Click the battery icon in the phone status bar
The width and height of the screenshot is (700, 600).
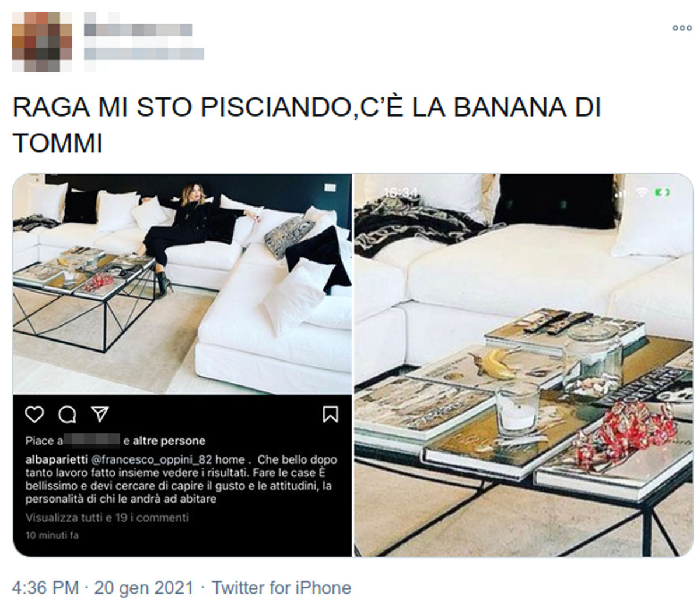tap(663, 192)
